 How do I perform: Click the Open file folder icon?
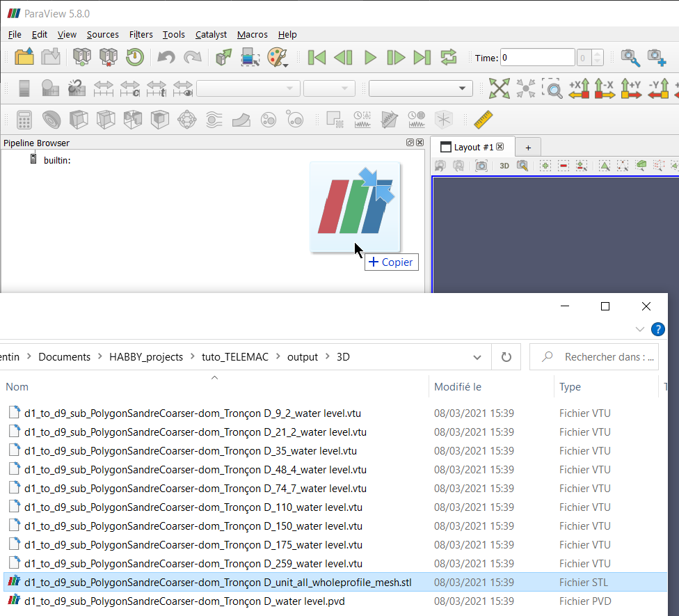tap(24, 57)
